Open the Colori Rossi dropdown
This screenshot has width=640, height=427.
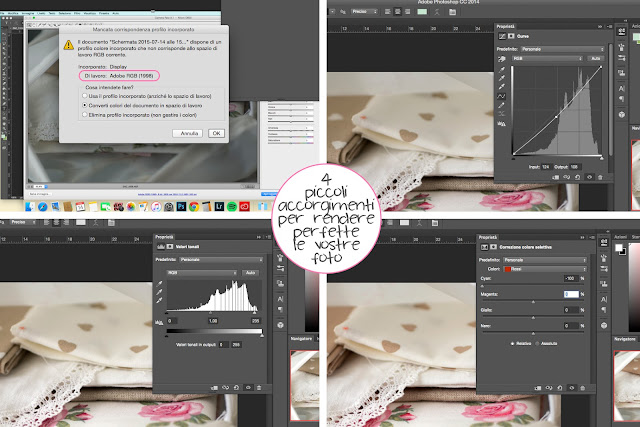pyautogui.click(x=545, y=269)
